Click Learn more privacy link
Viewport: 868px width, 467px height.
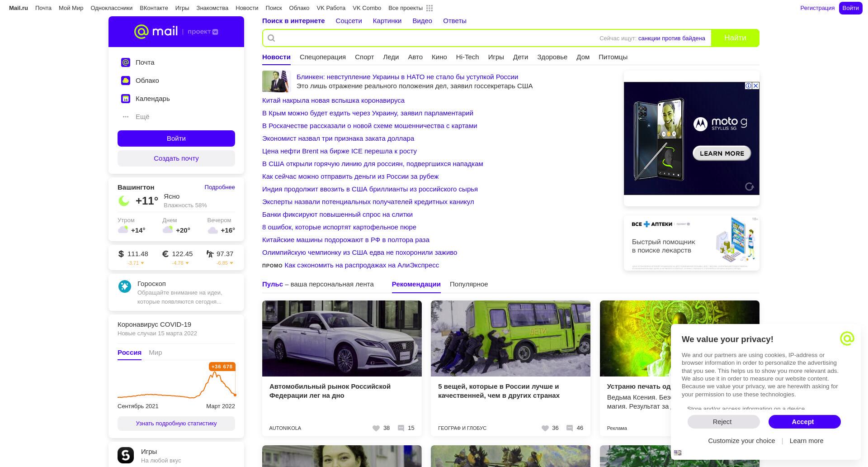[807, 441]
